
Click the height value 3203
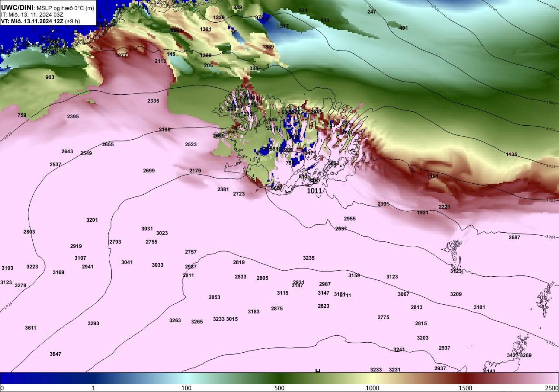pyautogui.click(x=423, y=338)
